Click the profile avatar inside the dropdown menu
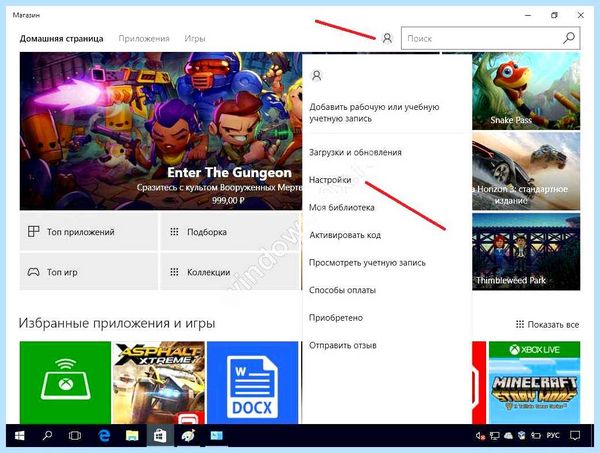Viewport: 600px width, 453px height. (316, 75)
